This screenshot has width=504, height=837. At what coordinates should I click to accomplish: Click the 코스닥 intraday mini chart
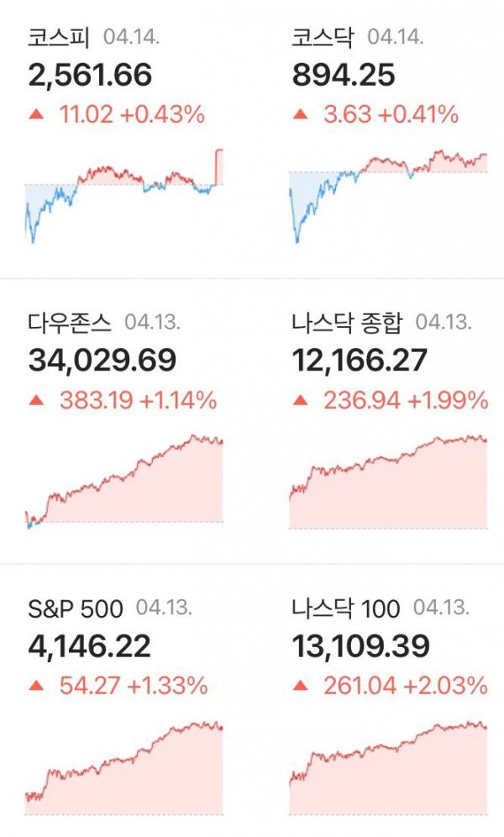pos(388,196)
